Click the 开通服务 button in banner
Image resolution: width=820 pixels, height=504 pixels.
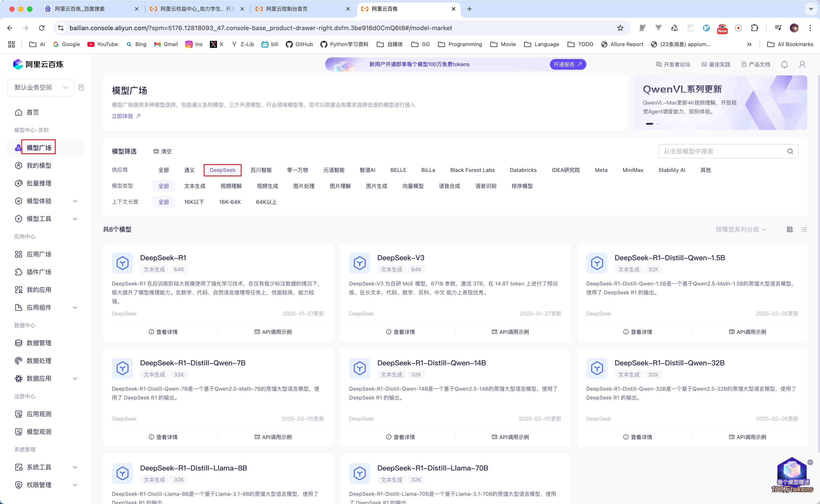568,64
